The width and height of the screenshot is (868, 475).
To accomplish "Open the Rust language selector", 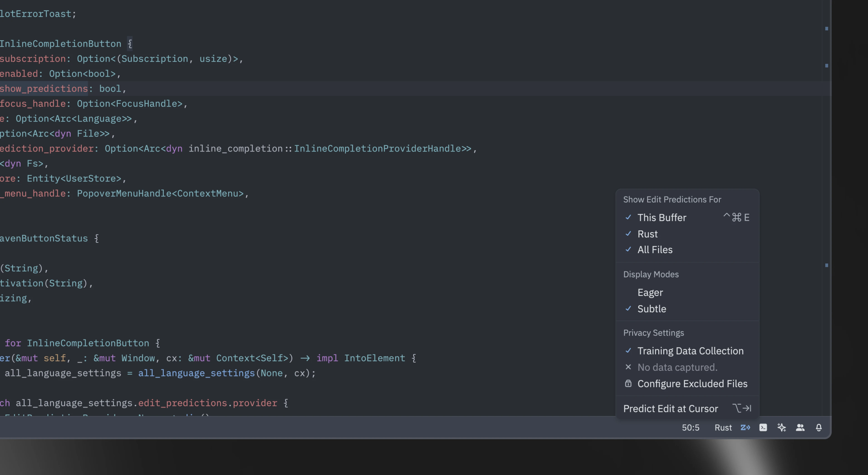I will (723, 428).
